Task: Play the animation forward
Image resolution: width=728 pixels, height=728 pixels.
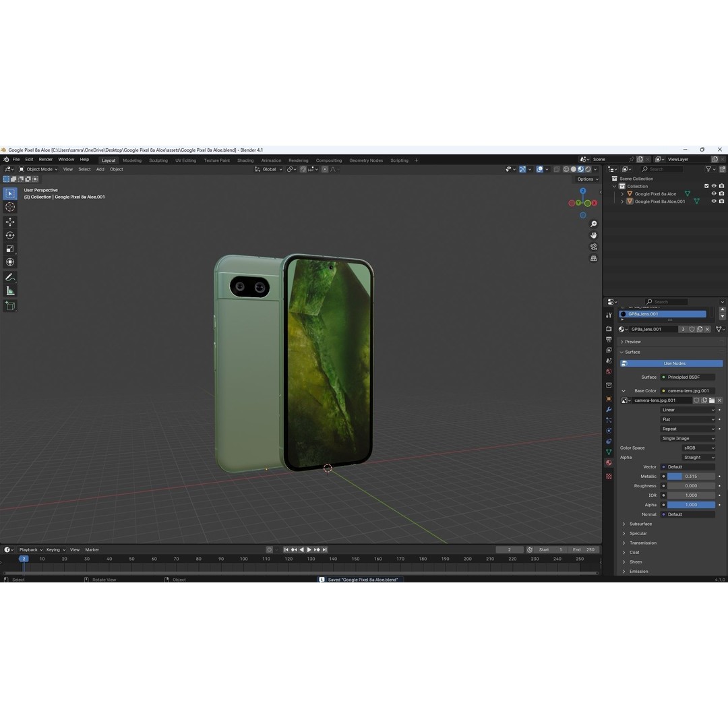Action: click(x=309, y=550)
